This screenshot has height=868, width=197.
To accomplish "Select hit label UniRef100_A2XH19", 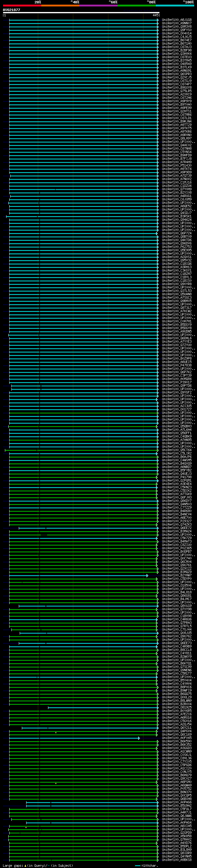I will coord(177,94).
